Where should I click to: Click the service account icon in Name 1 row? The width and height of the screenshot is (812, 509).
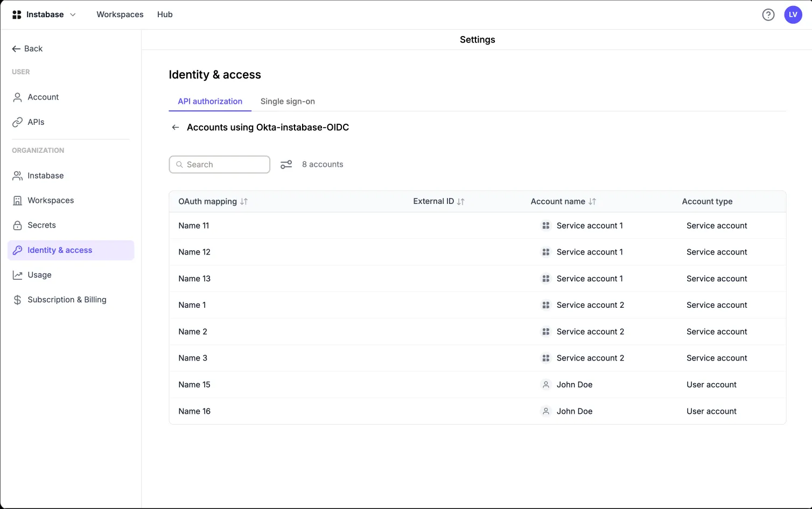(x=545, y=305)
